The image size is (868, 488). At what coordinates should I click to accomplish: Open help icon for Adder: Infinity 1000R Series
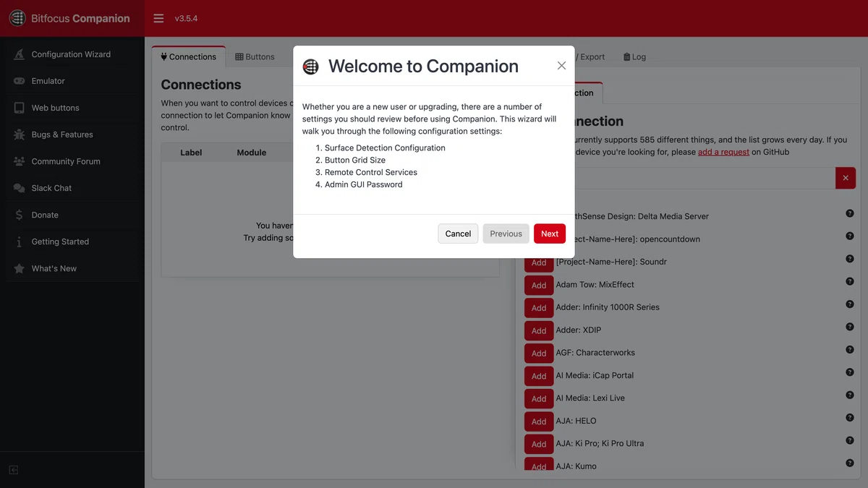tap(850, 304)
